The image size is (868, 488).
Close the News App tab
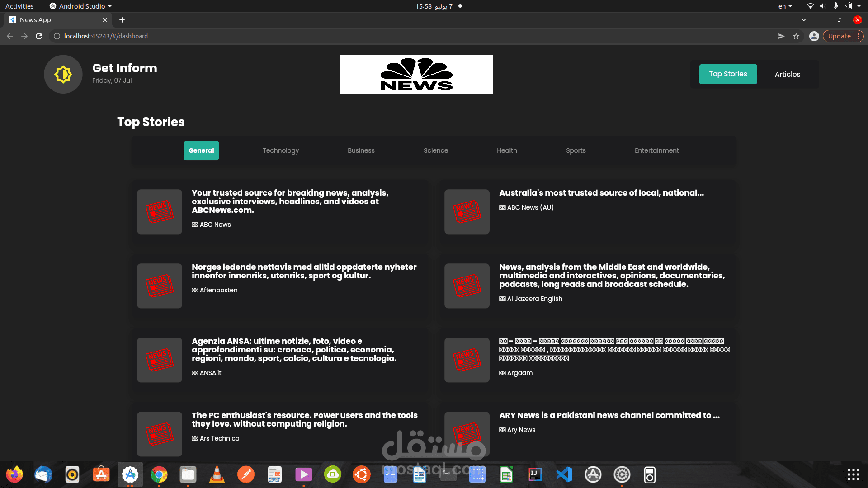105,20
